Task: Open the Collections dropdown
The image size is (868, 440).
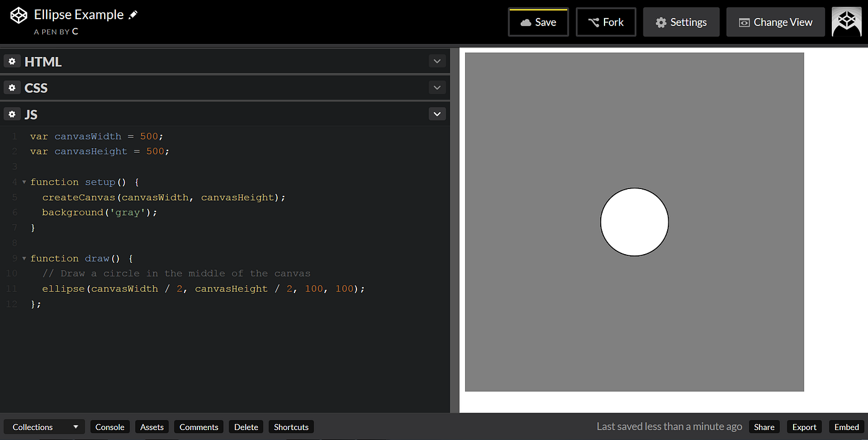Action: pyautogui.click(x=43, y=426)
